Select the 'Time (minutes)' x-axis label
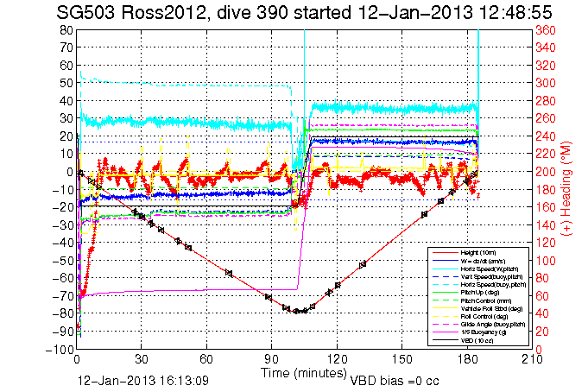The height and width of the screenshot is (392, 588). point(304,373)
